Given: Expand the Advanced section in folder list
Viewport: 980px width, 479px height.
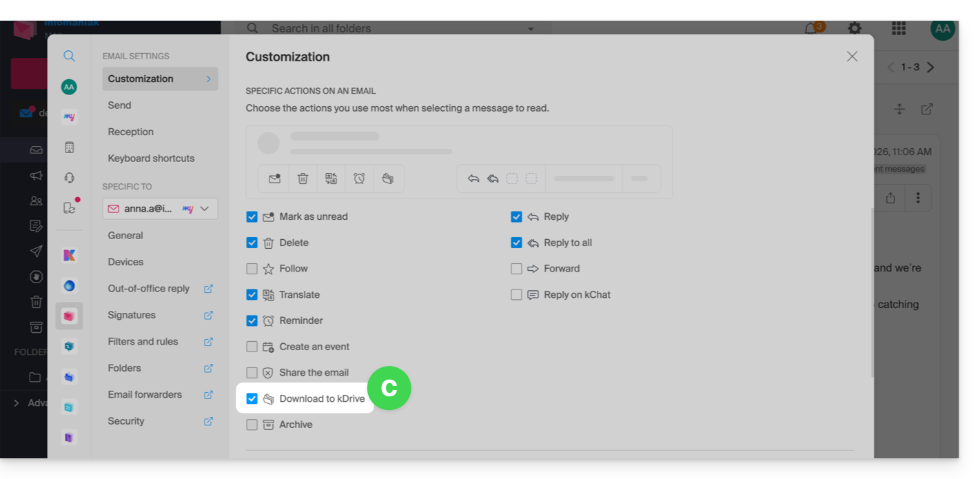Looking at the screenshot, I should tap(17, 402).
